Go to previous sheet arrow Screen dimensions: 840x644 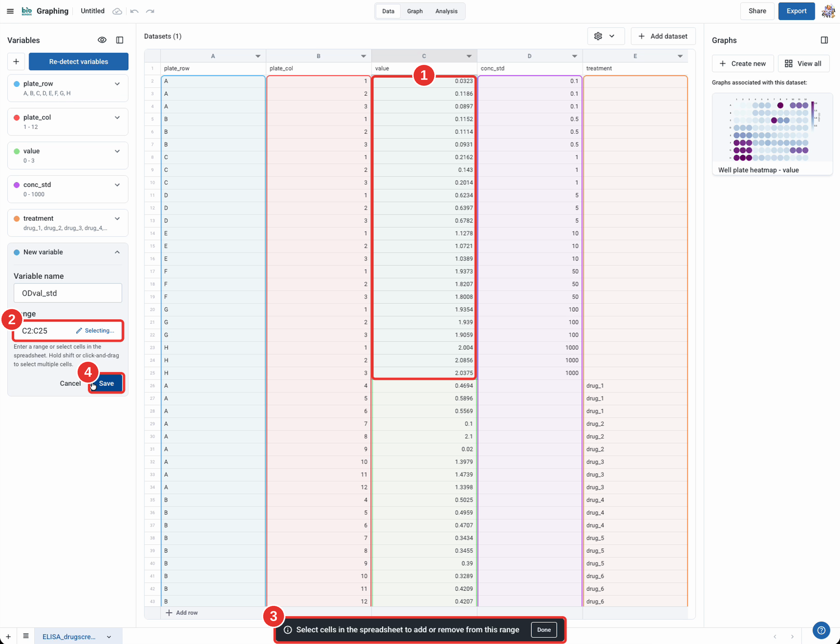pyautogui.click(x=775, y=637)
